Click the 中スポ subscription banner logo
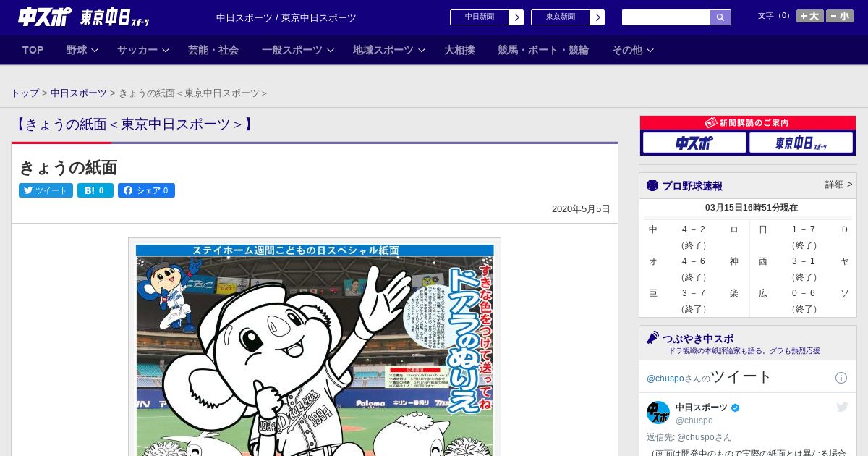Screen dimensions: 868x456 tap(694, 143)
